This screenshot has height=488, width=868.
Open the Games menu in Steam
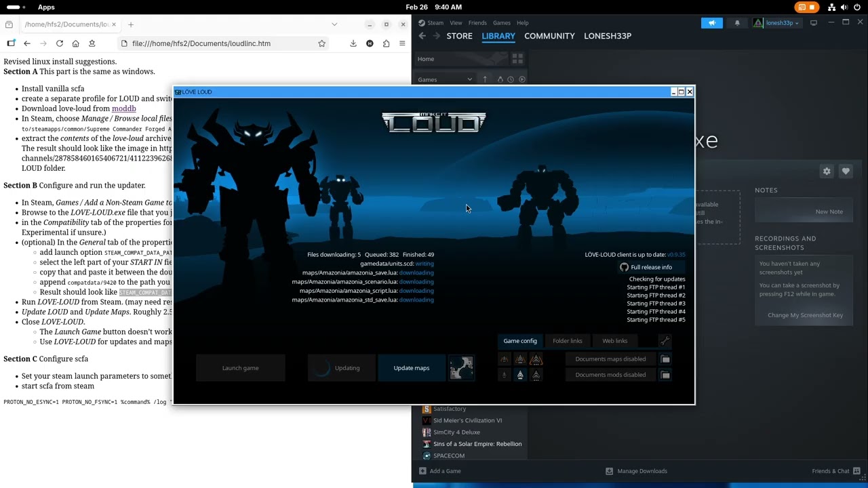click(x=502, y=23)
